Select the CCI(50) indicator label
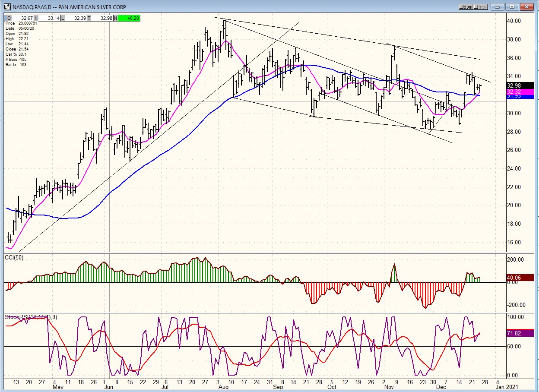 [15, 258]
